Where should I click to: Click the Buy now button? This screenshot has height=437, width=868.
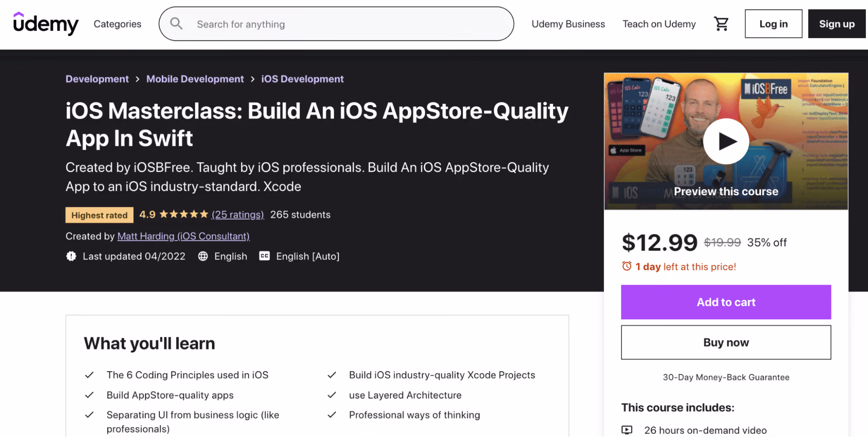pyautogui.click(x=726, y=342)
